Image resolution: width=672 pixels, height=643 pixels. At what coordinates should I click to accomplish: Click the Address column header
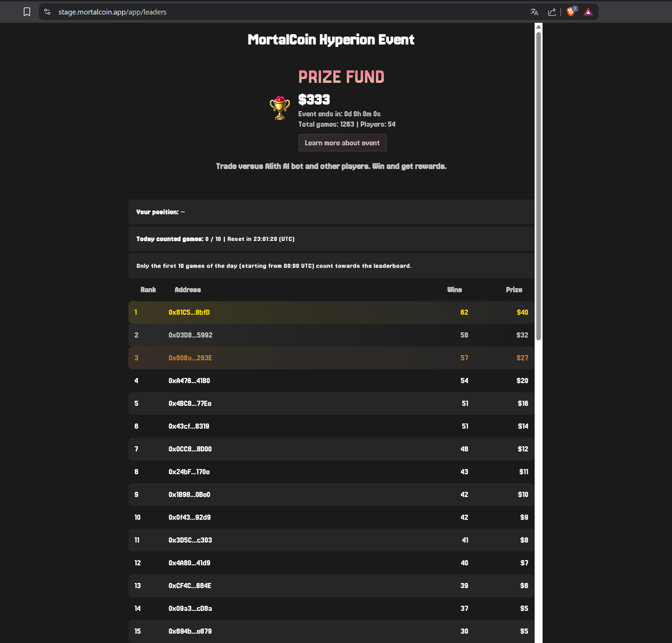pyautogui.click(x=188, y=290)
